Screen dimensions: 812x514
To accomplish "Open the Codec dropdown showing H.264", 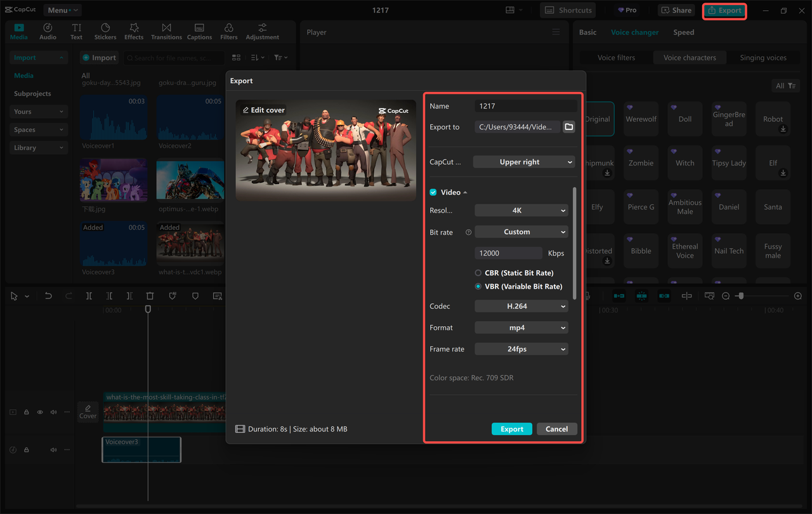I will pos(521,306).
